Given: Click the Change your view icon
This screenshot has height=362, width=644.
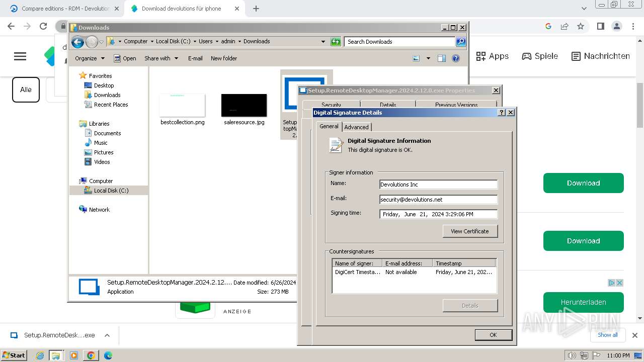Looking at the screenshot, I should click(x=416, y=58).
